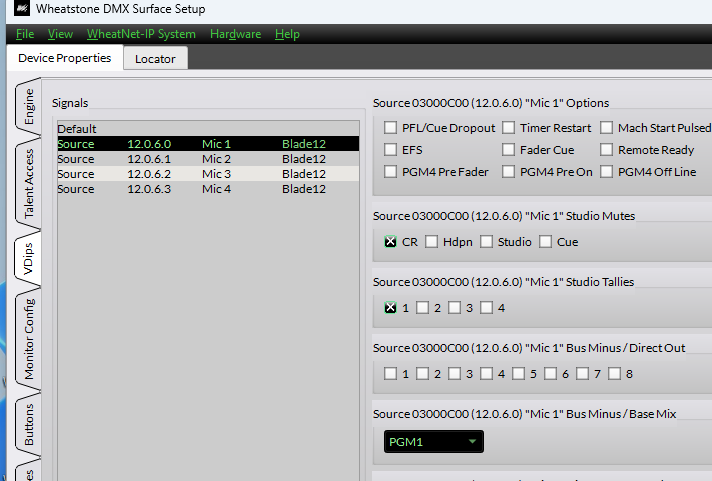The height and width of the screenshot is (481, 712).
Task: Check Bus Minus/Direct Out checkbox 4
Action: click(x=486, y=373)
